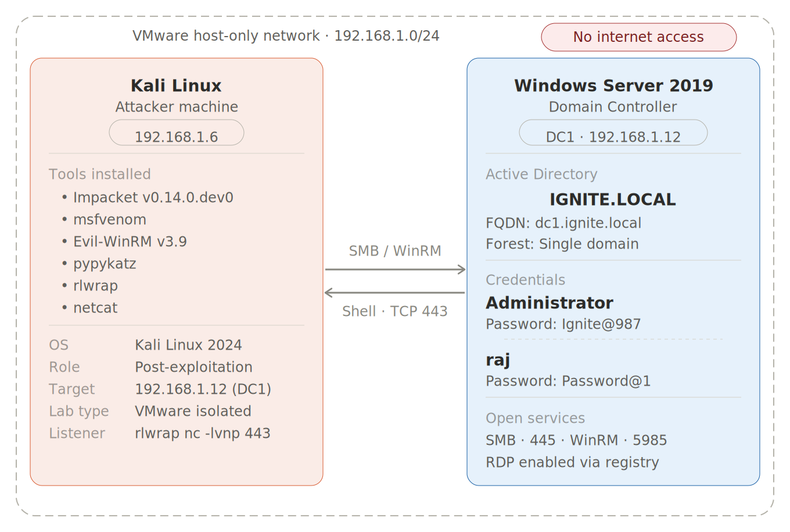Select the "Post-exploitation" role value
The height and width of the screenshot is (532, 790).
pos(193,367)
